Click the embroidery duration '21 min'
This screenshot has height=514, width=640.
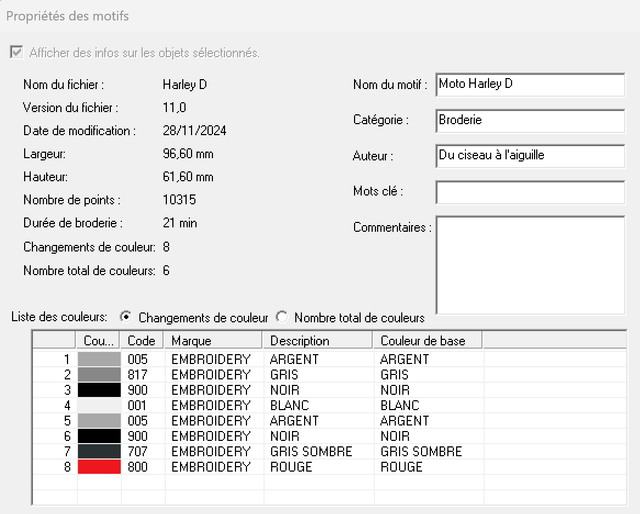[180, 223]
